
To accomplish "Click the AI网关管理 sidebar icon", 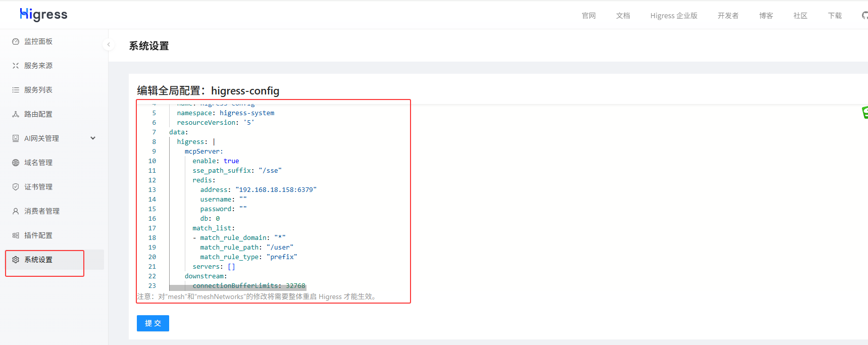I will coord(16,138).
